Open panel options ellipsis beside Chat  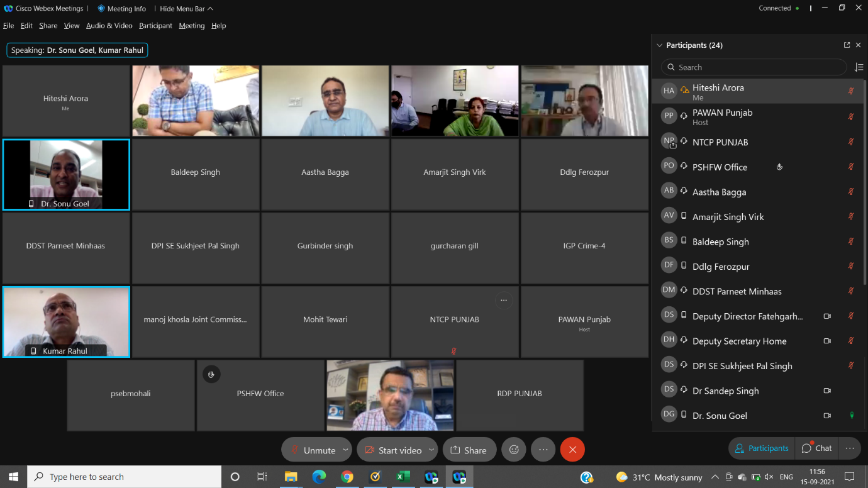click(850, 448)
